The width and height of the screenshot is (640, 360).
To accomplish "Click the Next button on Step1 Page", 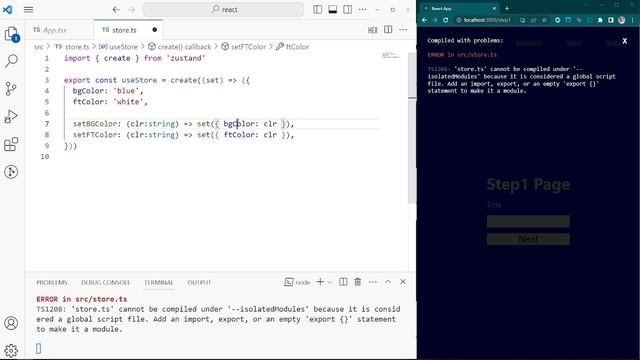I will coord(528,239).
